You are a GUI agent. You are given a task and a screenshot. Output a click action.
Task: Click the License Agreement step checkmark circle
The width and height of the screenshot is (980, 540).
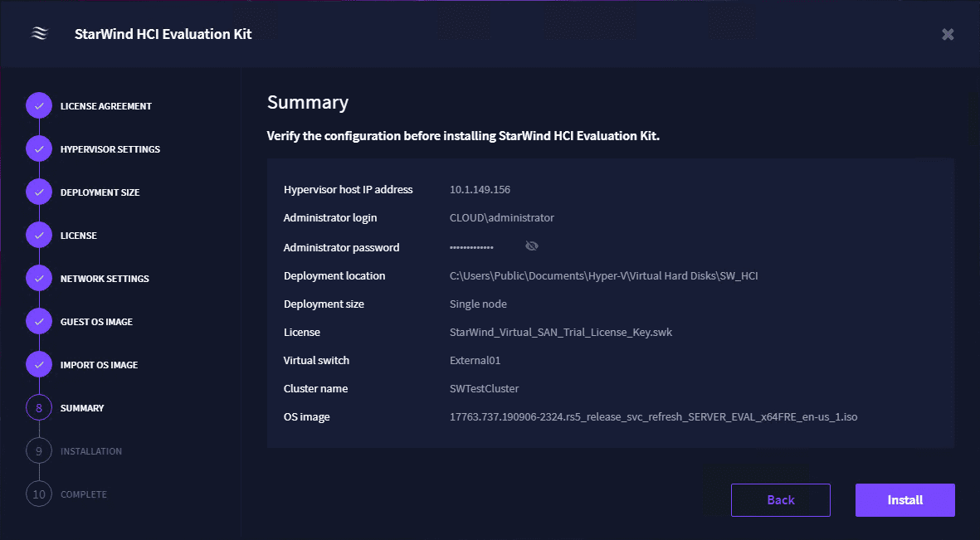(x=39, y=105)
